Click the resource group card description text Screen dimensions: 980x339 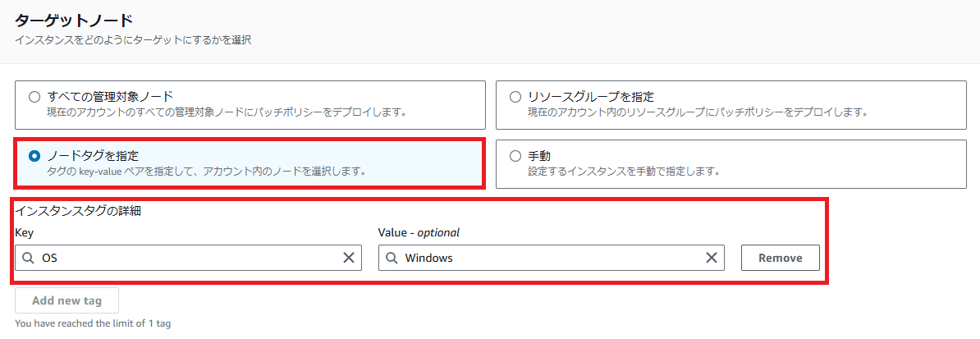click(698, 113)
